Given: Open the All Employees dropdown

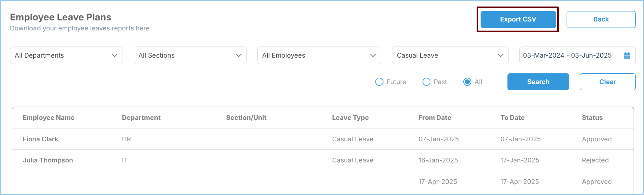Looking at the screenshot, I should 319,55.
